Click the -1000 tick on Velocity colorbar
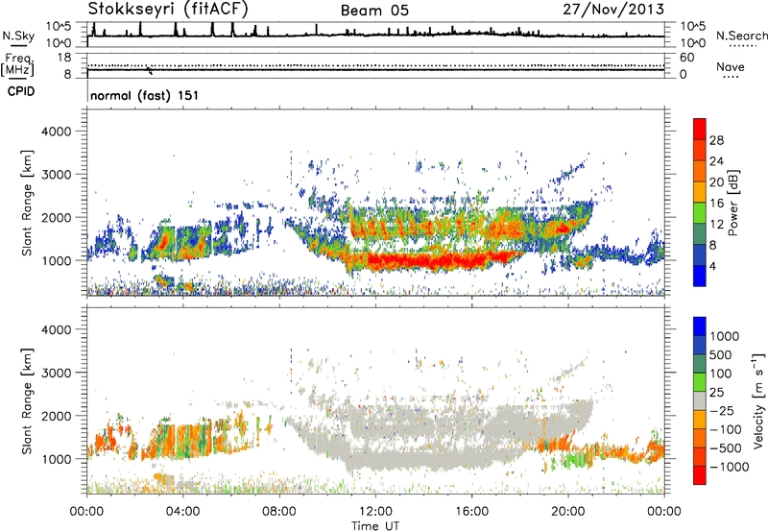 pyautogui.click(x=729, y=467)
